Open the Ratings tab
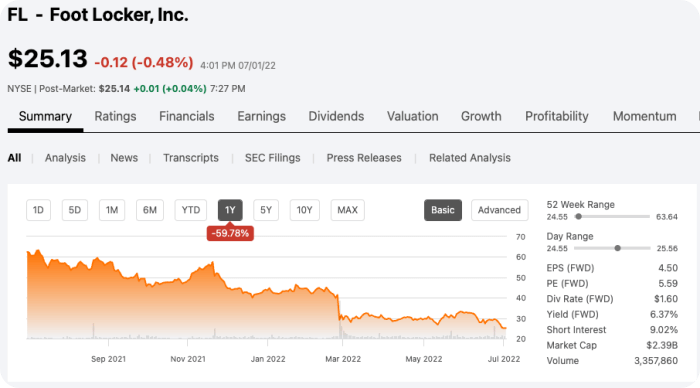The width and height of the screenshot is (700, 388). pos(115,117)
